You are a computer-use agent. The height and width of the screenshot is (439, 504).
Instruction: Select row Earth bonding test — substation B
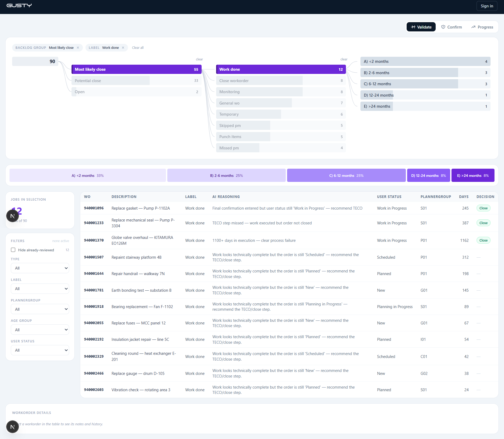click(289, 290)
